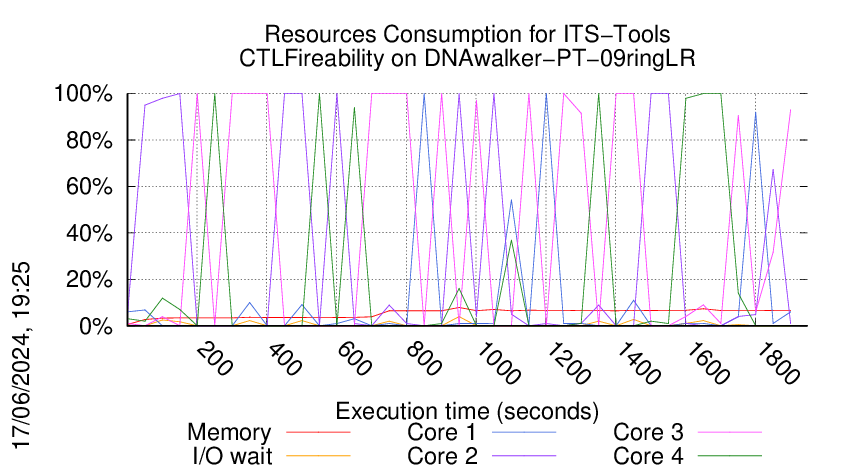The image size is (850, 475).
Task: Click the Core 4 legend label
Action: click(648, 456)
